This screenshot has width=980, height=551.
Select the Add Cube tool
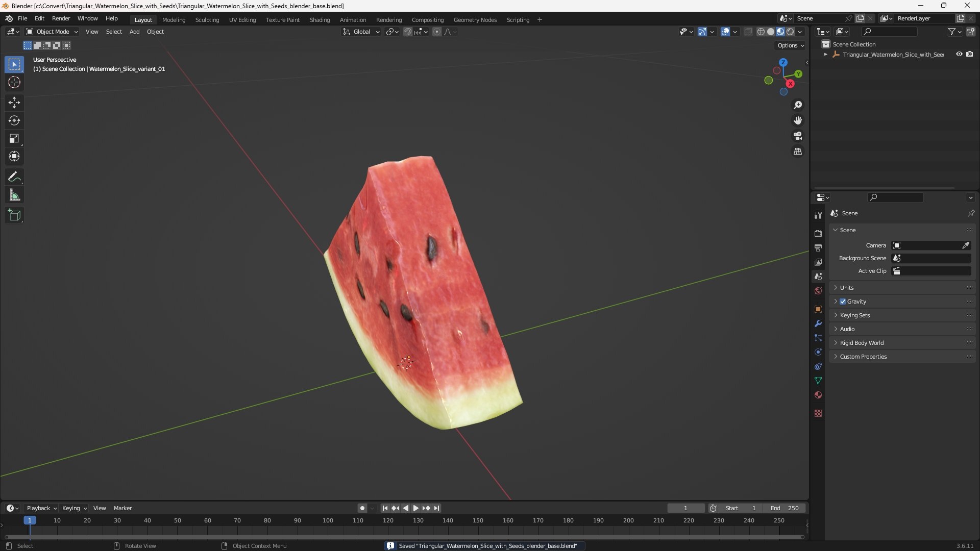click(x=14, y=215)
